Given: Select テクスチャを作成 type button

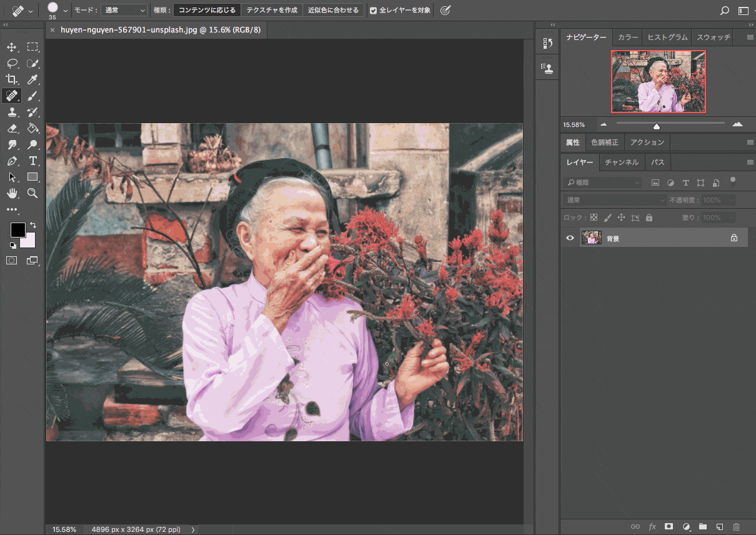Looking at the screenshot, I should click(272, 11).
